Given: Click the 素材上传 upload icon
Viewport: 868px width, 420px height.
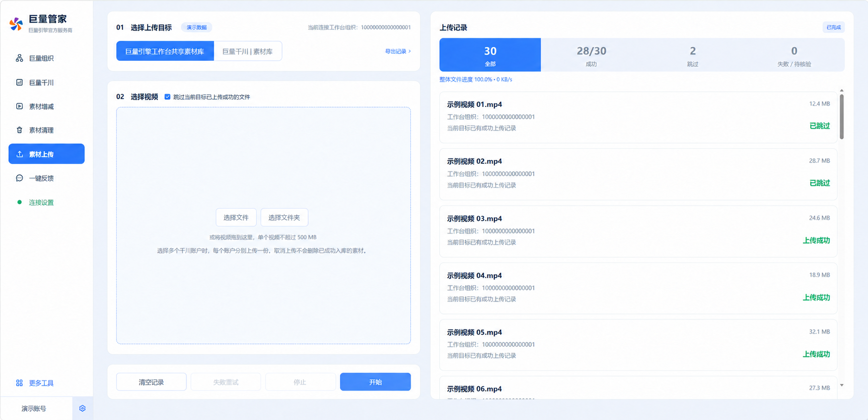Looking at the screenshot, I should coord(19,154).
